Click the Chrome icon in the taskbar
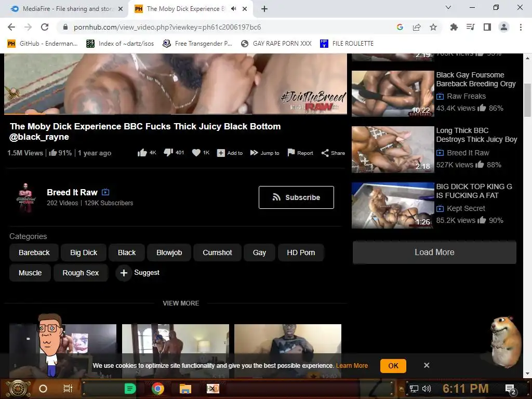This screenshot has height=399, width=532. click(x=158, y=389)
